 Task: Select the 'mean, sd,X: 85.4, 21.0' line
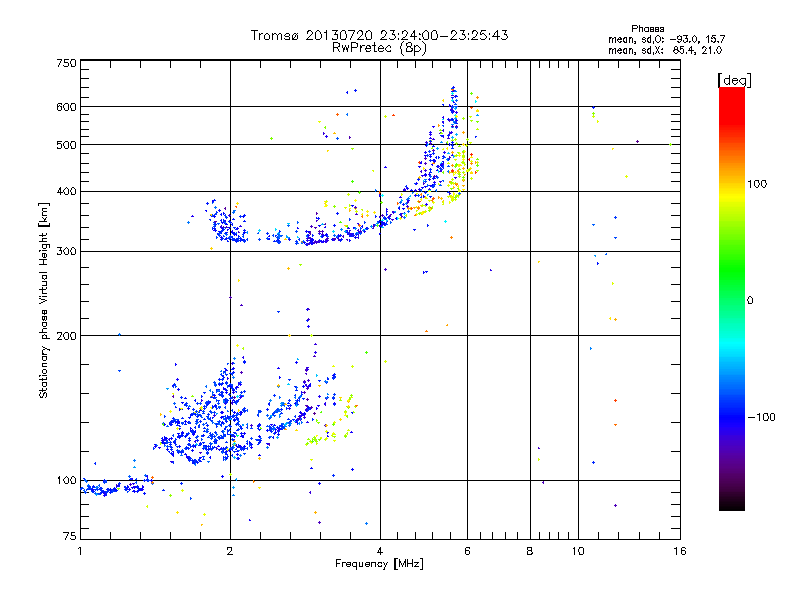click(x=665, y=50)
